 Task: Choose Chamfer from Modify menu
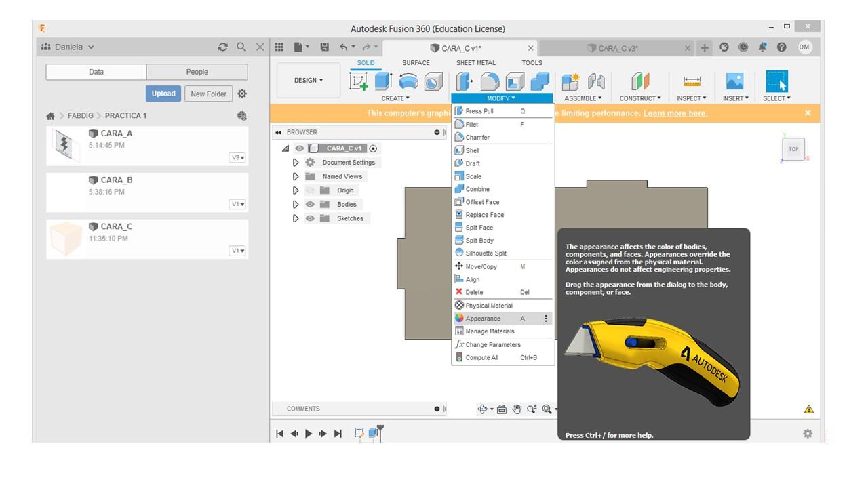coord(502,137)
